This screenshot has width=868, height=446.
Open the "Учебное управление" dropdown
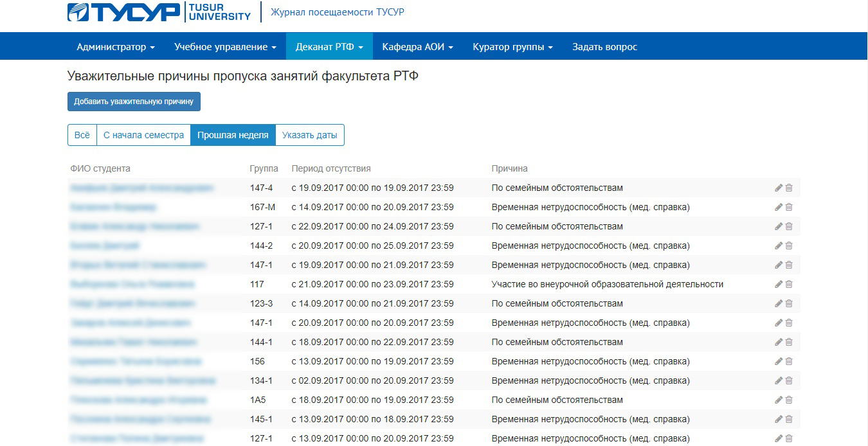tap(225, 47)
